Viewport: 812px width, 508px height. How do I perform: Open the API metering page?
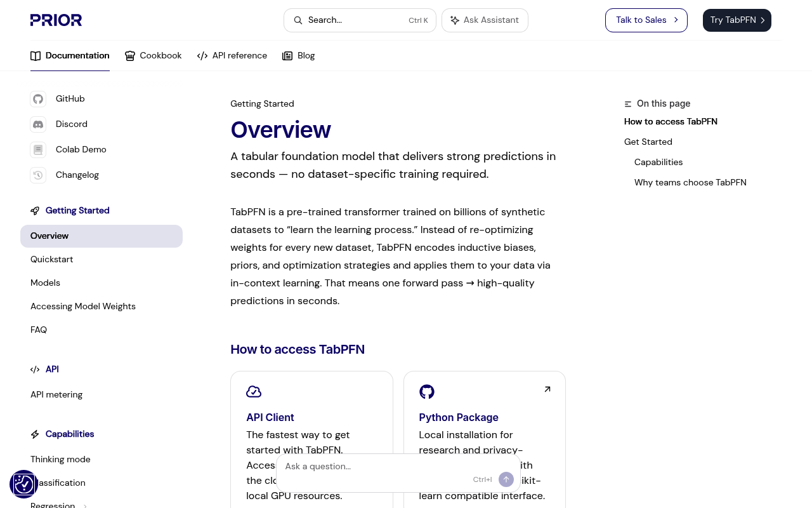(56, 395)
